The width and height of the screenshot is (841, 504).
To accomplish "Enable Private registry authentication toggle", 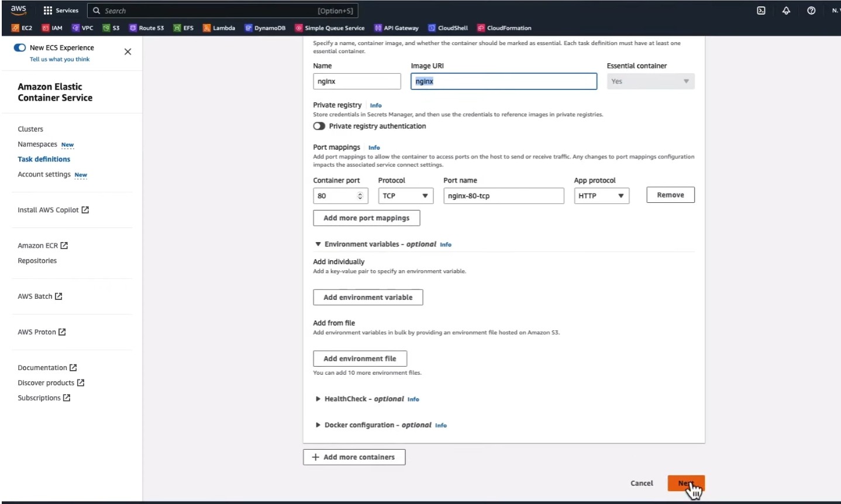I will [x=319, y=126].
